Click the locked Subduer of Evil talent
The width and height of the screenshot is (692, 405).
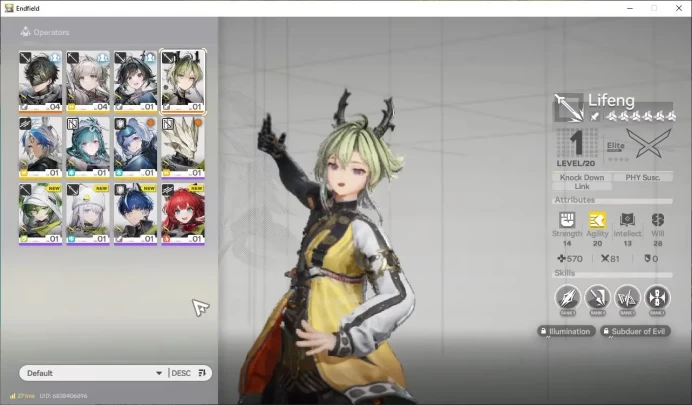[635, 331]
